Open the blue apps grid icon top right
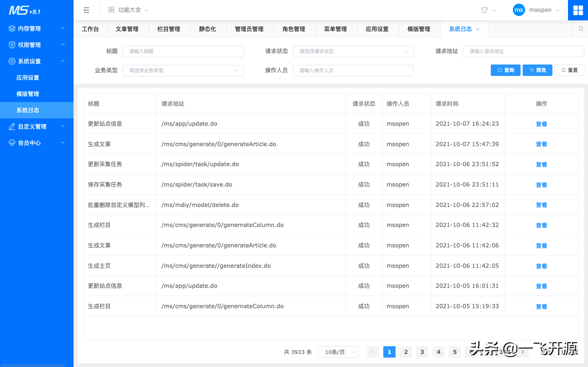Screen dimensions: 588x367 tap(578, 10)
